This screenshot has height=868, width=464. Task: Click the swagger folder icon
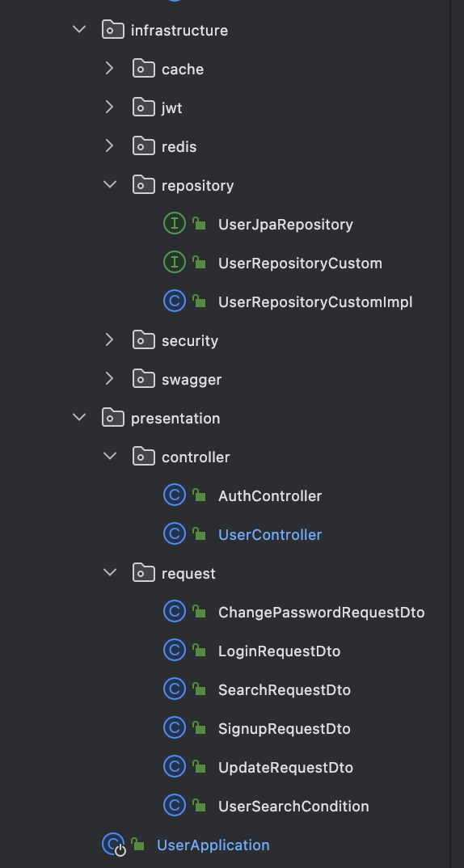point(144,379)
